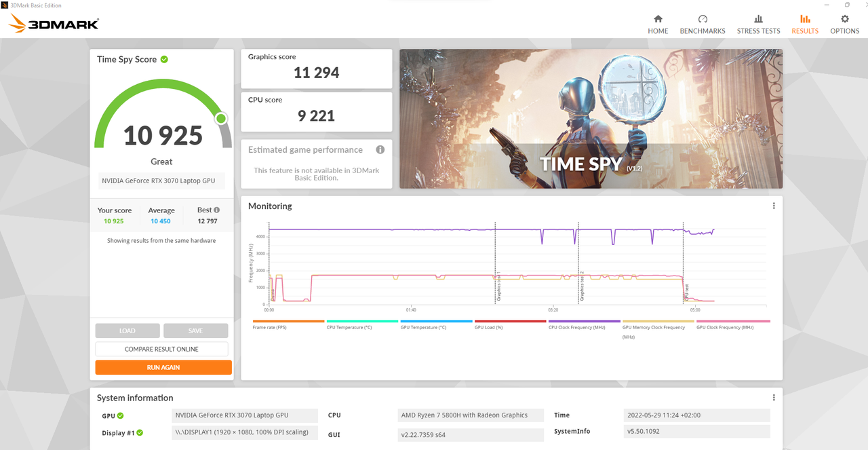Click the Graphics test 2 marker on chart

pos(582,286)
